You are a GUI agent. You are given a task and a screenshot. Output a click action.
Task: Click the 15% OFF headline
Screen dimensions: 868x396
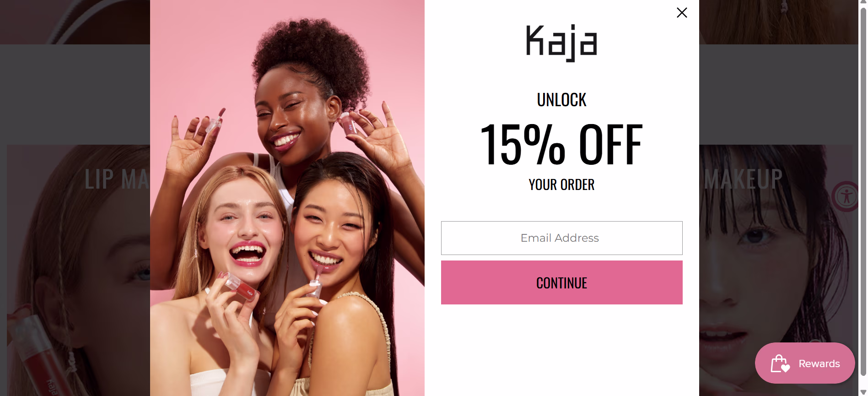(561, 144)
